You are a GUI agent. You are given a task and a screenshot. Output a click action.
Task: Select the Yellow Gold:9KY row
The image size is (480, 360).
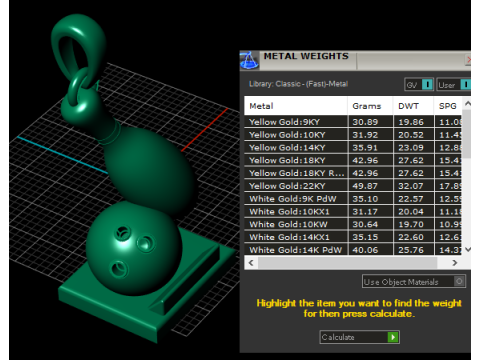353,122
